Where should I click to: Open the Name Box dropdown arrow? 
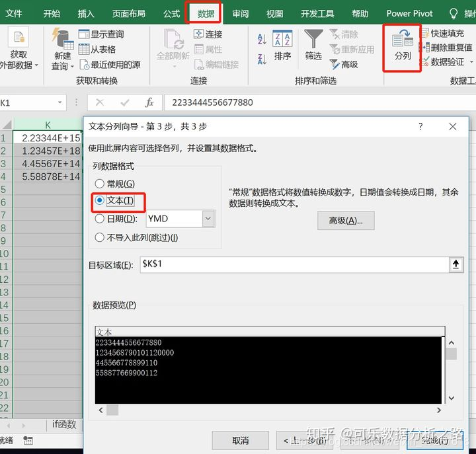pos(59,102)
